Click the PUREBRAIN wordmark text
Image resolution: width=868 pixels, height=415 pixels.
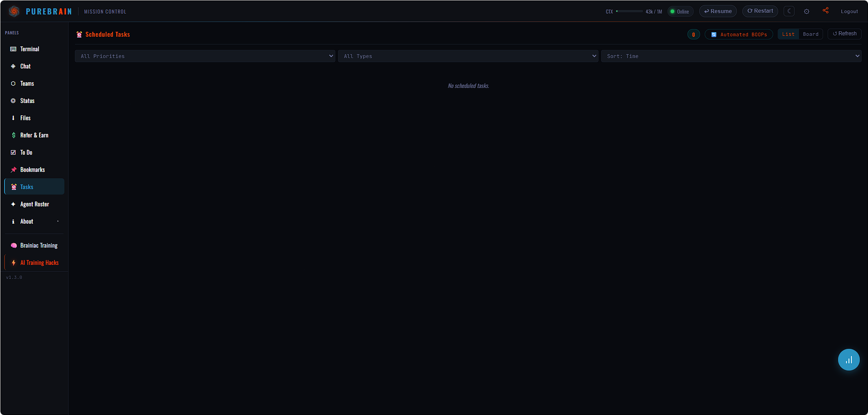click(49, 11)
